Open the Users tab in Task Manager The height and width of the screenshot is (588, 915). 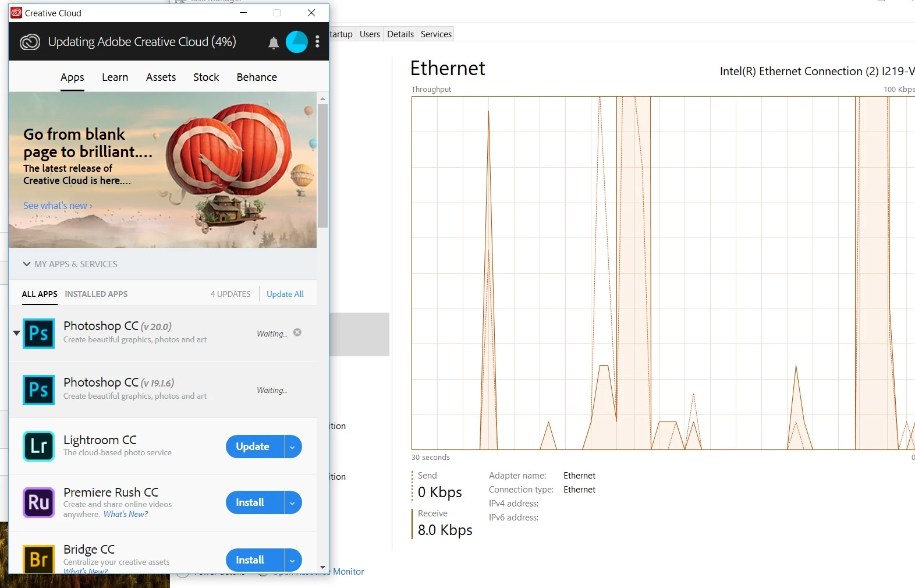(x=370, y=34)
